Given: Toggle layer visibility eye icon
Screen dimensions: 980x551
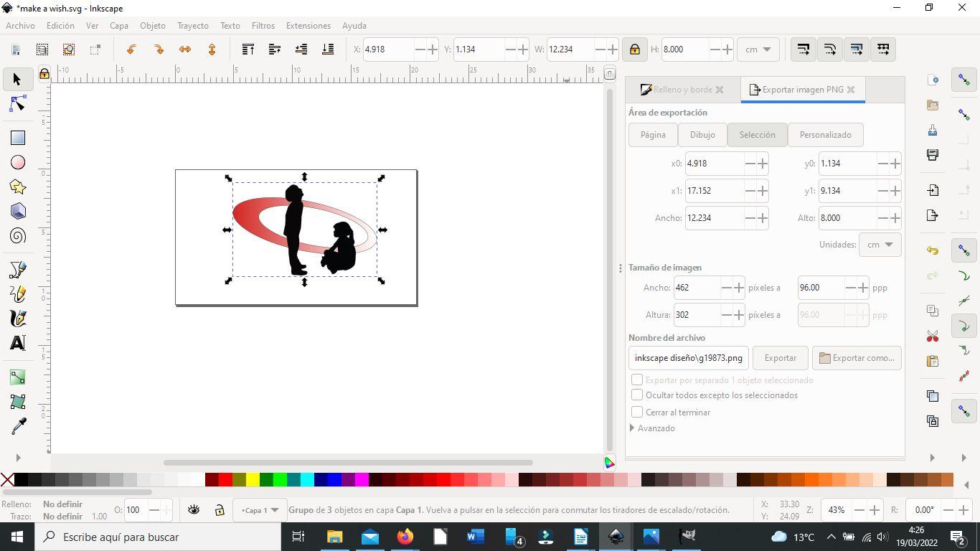Looking at the screenshot, I should pos(194,510).
